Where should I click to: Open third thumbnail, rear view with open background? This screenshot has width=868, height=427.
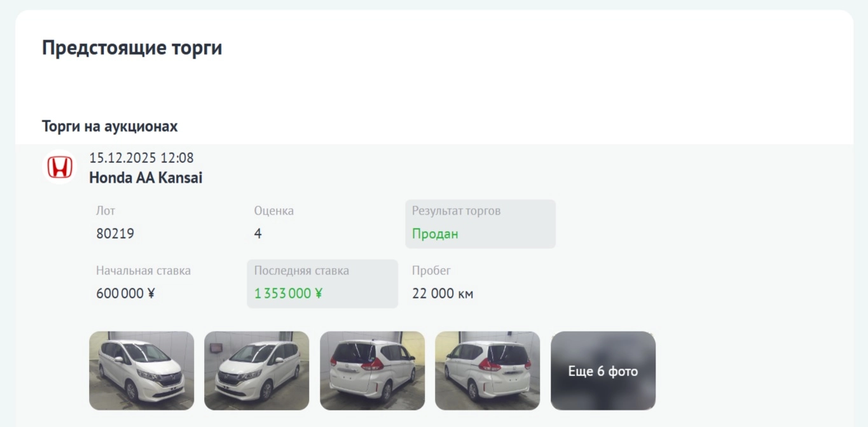tap(372, 370)
